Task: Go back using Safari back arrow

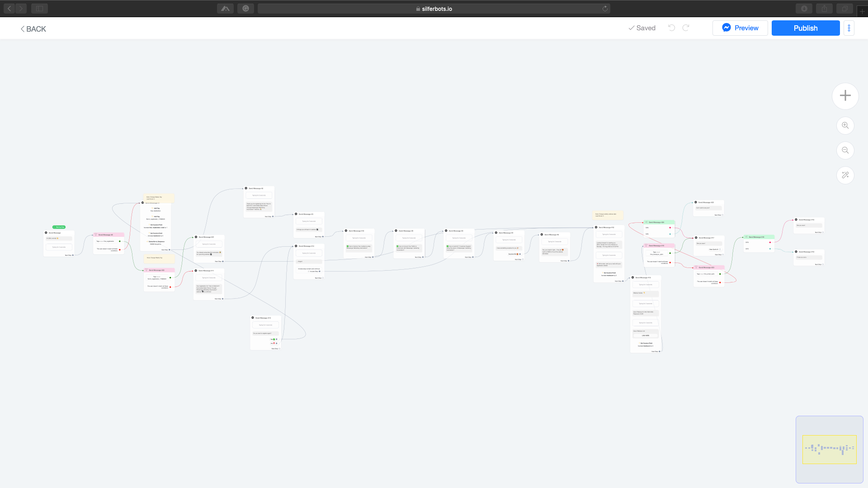Action: pos(9,9)
